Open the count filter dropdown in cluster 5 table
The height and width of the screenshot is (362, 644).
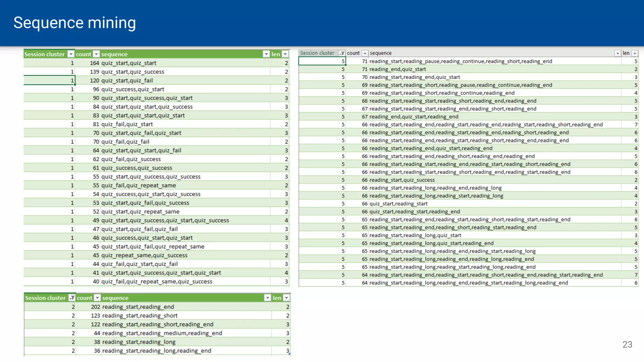coord(365,53)
